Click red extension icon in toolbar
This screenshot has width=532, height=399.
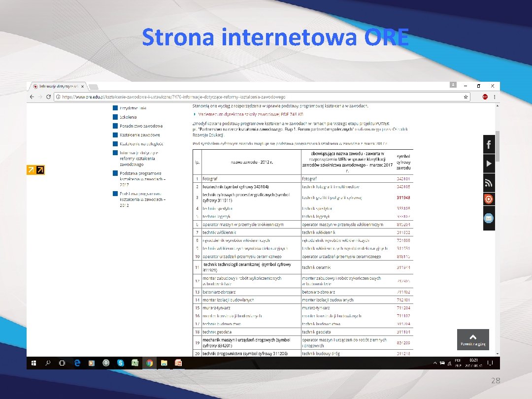485,97
